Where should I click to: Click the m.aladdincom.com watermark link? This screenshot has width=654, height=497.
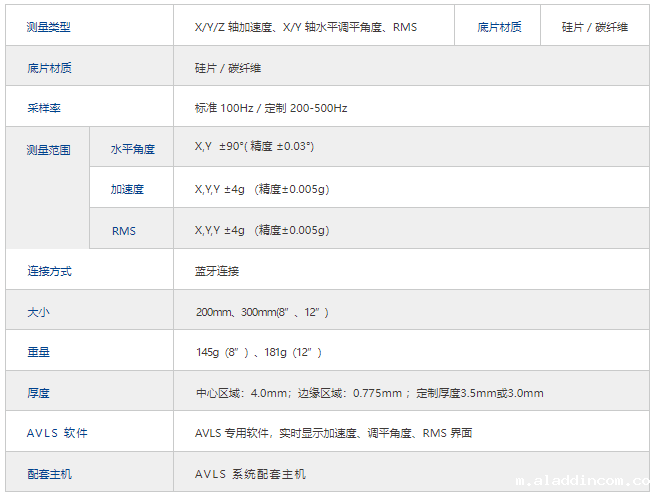coord(583,482)
